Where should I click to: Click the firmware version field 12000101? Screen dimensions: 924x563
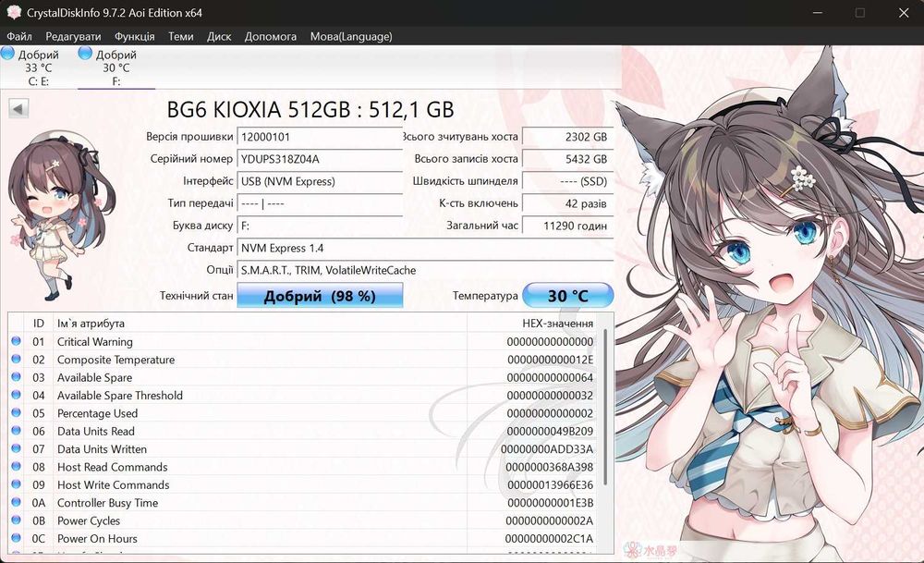[x=320, y=137]
